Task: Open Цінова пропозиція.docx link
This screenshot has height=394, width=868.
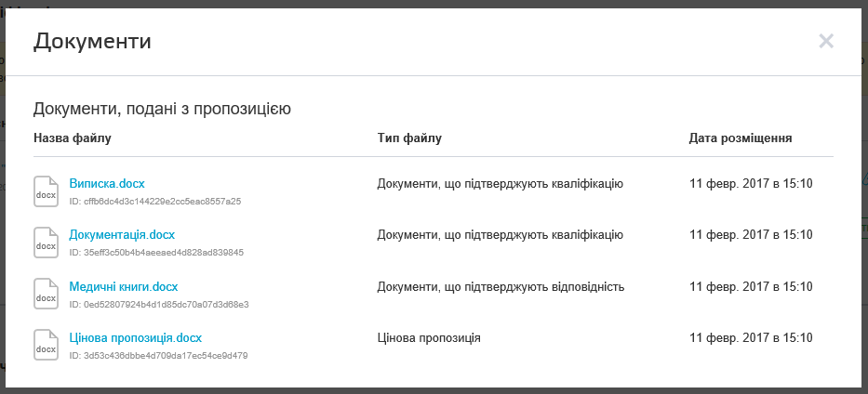Action: tap(136, 337)
